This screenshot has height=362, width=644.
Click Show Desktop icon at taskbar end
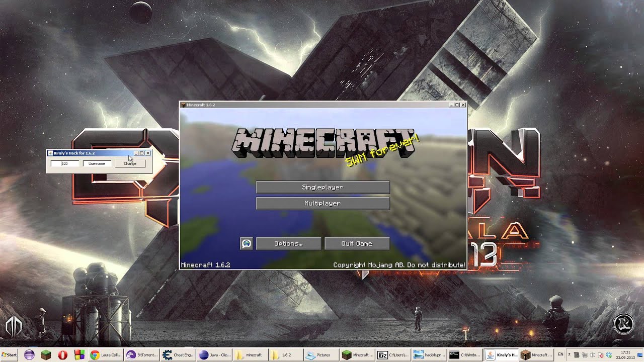pos(640,355)
